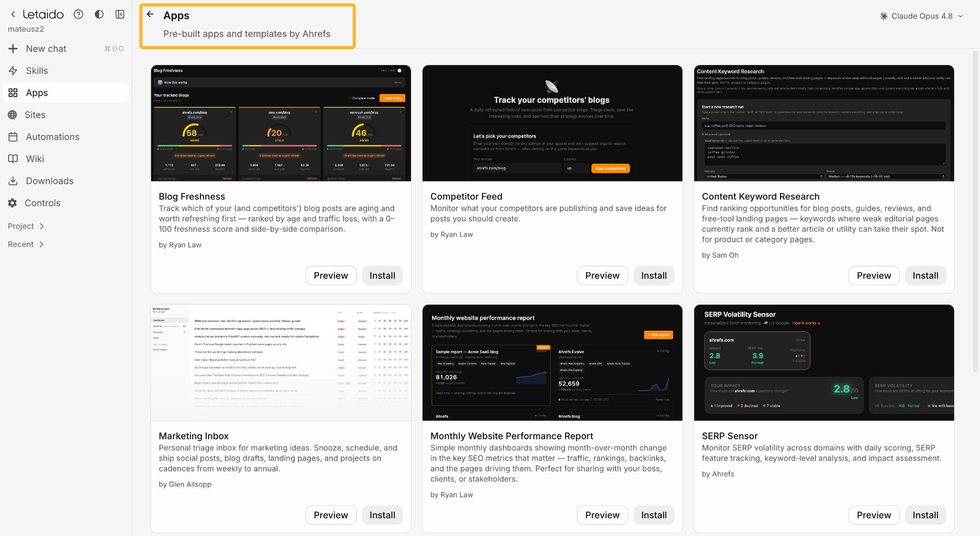Preview the Blog Freshness app

click(x=331, y=276)
